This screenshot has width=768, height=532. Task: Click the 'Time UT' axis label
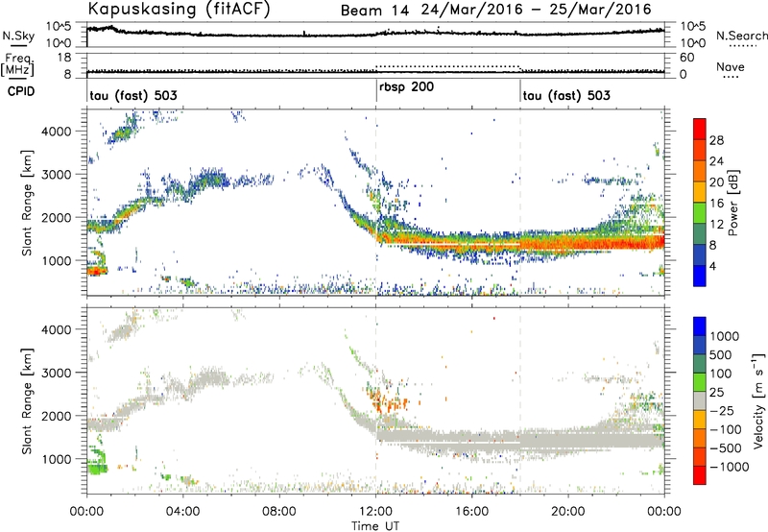[x=375, y=526]
